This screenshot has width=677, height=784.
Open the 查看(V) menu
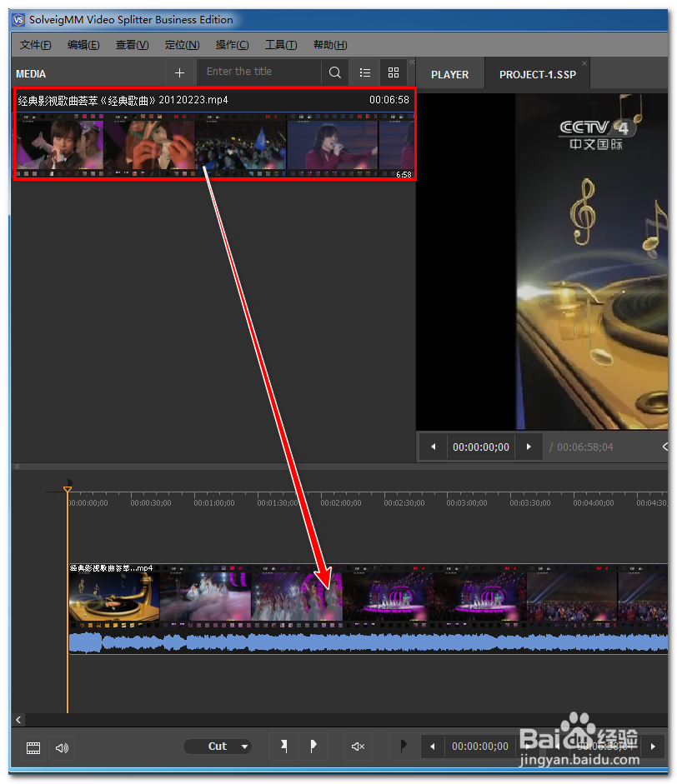132,45
